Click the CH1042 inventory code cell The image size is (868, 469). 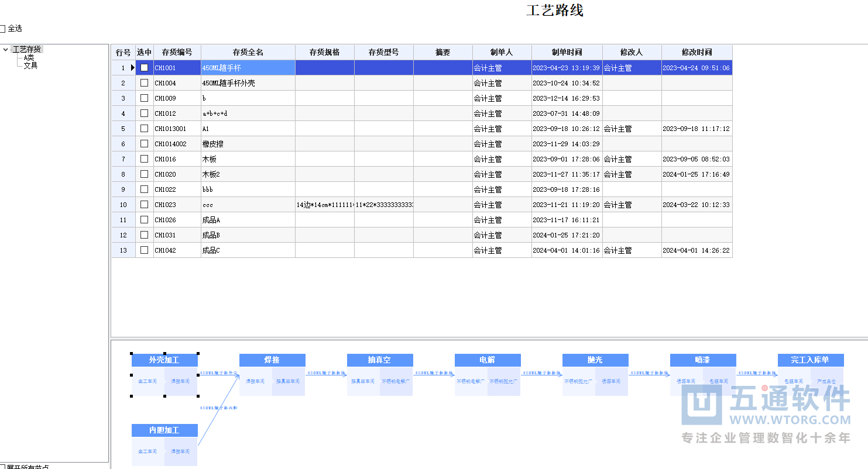pyautogui.click(x=177, y=250)
